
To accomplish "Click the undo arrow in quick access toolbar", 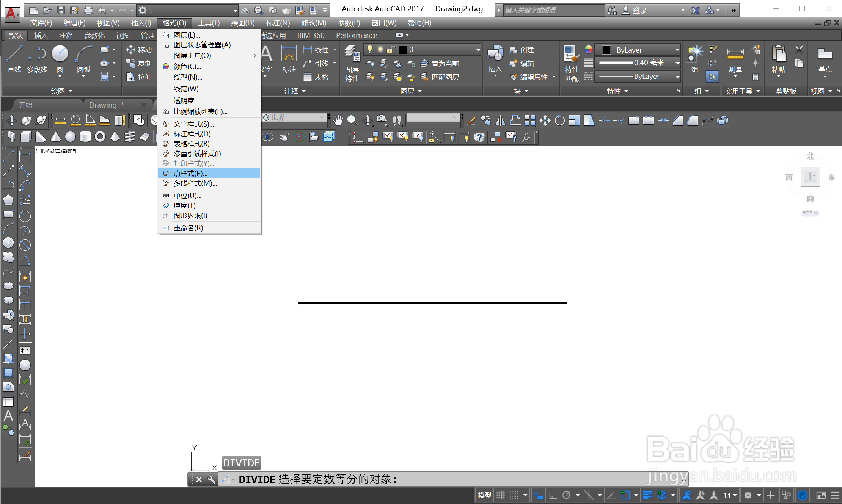I will click(102, 10).
